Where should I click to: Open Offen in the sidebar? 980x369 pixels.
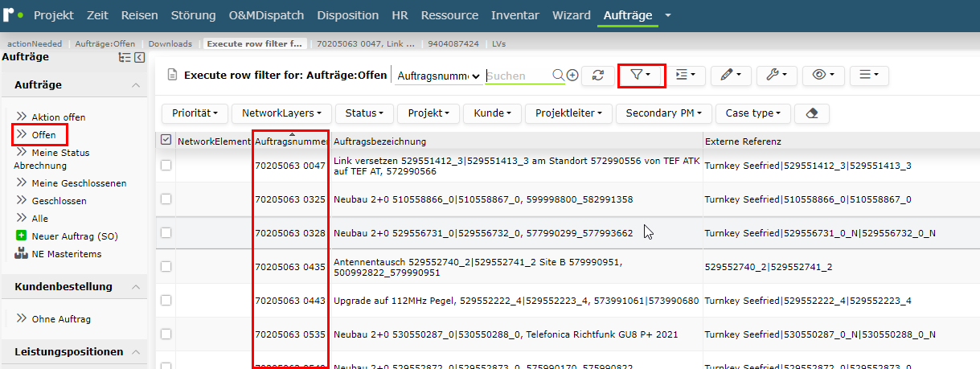click(43, 135)
